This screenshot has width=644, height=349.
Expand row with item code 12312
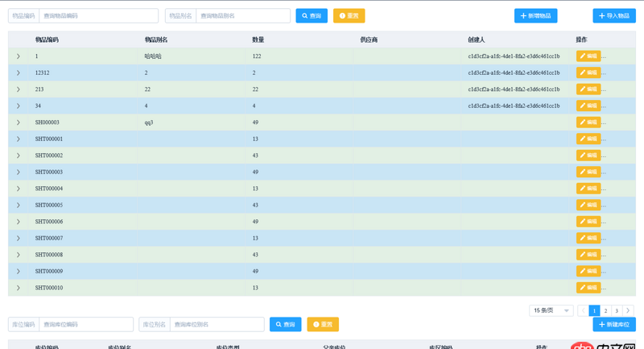pyautogui.click(x=18, y=73)
